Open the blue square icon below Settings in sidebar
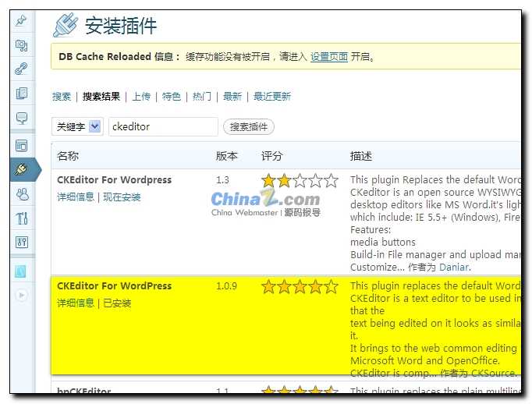 (x=20, y=271)
